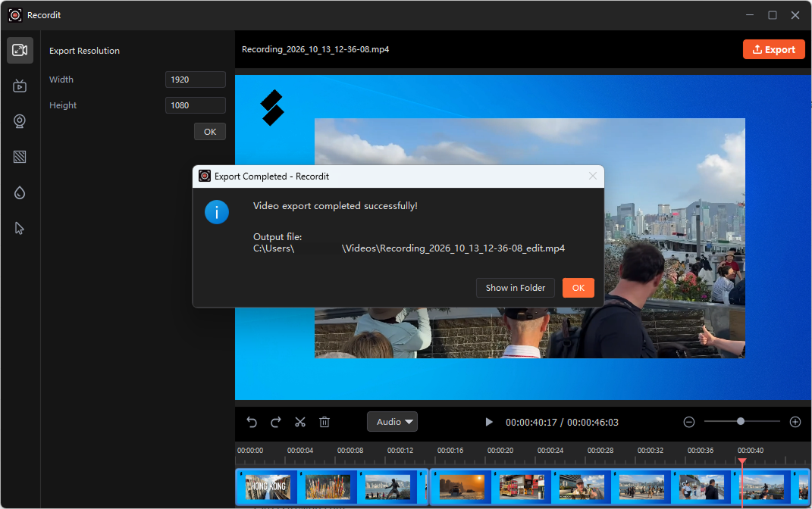Select the sunset clip thumbnail

462,487
